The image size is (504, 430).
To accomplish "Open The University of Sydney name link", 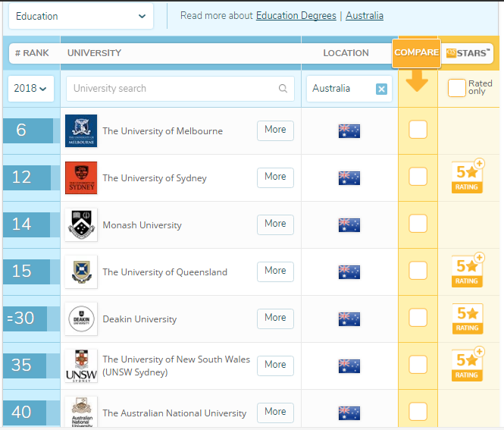I will click(155, 178).
